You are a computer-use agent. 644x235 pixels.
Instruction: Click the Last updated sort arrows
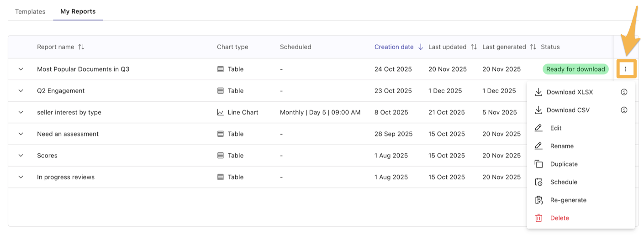(x=474, y=47)
